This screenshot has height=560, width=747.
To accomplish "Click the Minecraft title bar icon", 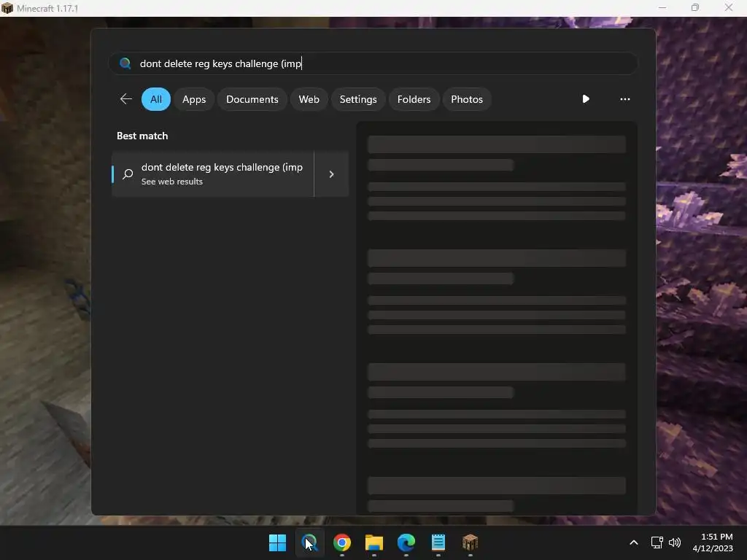I will (x=7, y=8).
